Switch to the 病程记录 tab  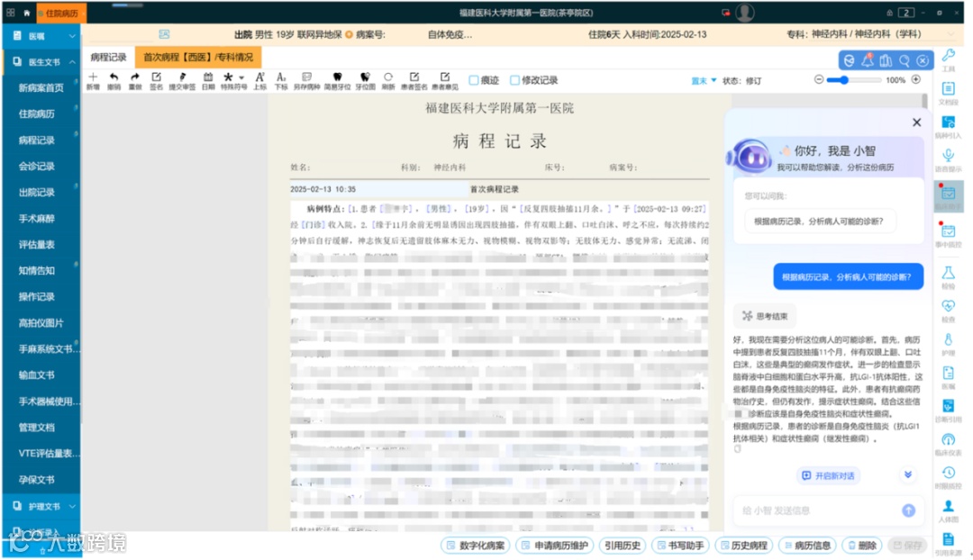click(109, 57)
